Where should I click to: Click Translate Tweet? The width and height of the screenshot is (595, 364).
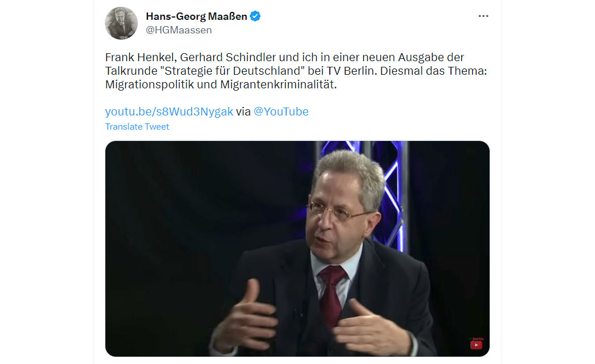point(137,127)
